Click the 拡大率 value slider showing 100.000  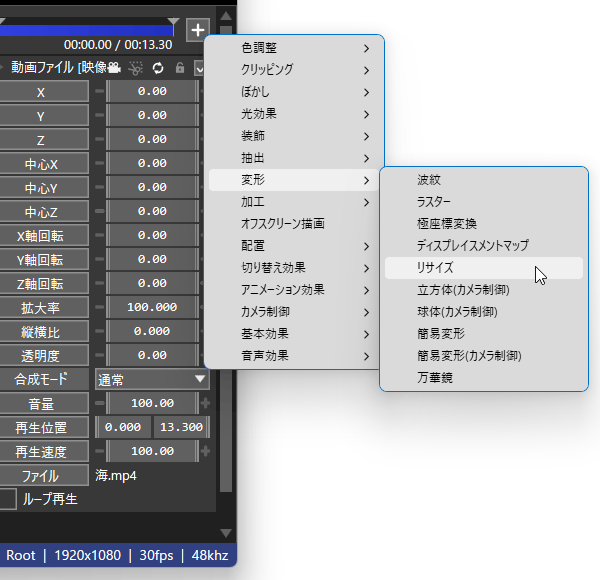[152, 307]
